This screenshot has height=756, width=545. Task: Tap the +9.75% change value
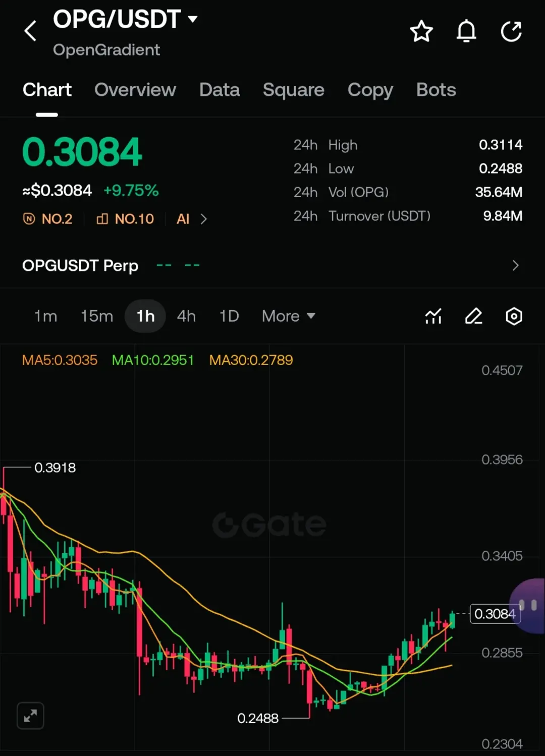131,191
